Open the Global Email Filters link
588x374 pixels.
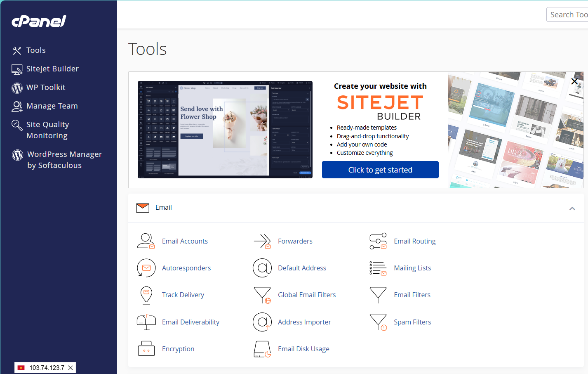click(307, 295)
